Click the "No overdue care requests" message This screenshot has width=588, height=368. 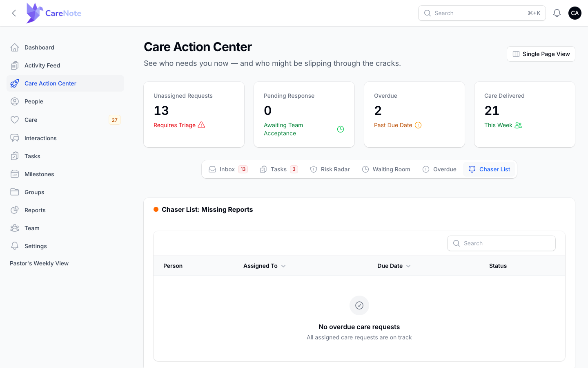coord(359,327)
